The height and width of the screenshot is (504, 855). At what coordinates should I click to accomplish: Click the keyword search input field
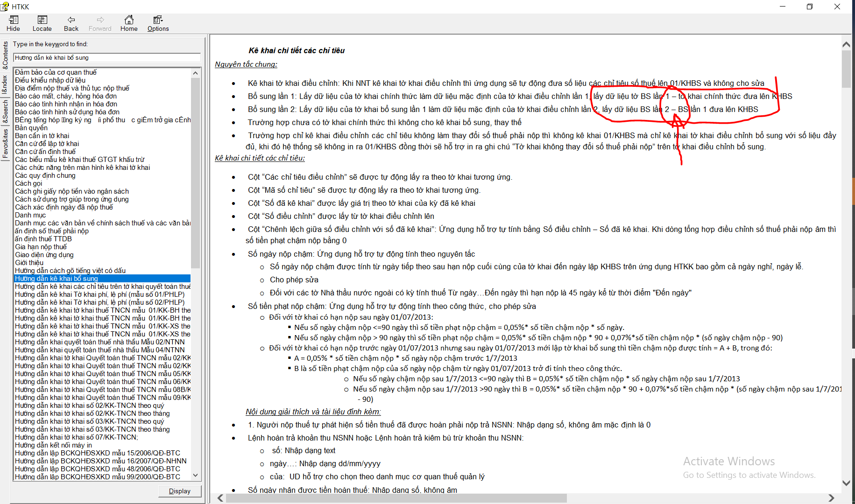(x=107, y=58)
